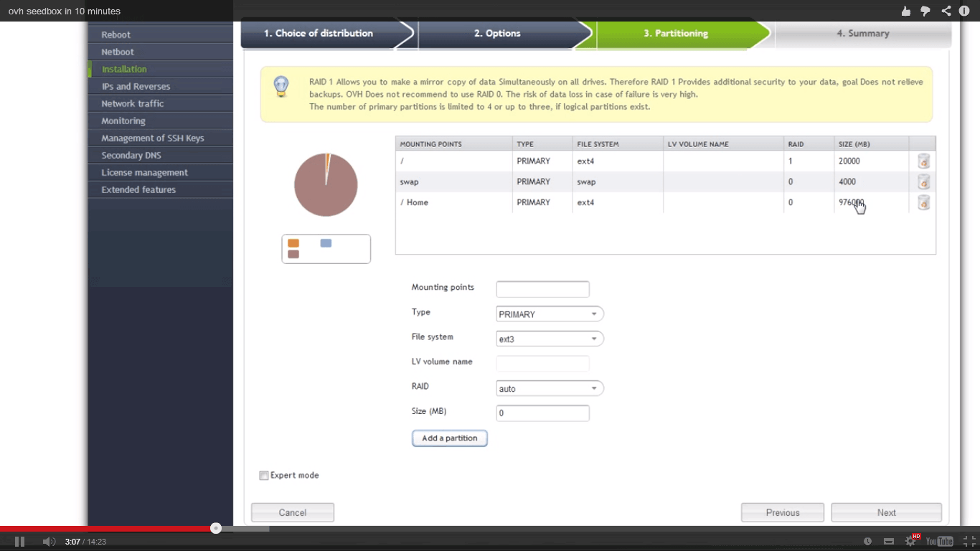Open video quality settings gear
980x551 pixels.
point(910,541)
